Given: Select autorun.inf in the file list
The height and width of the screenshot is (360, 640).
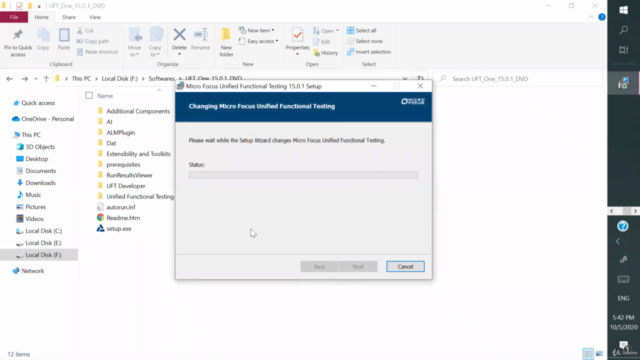Looking at the screenshot, I should click(x=120, y=207).
